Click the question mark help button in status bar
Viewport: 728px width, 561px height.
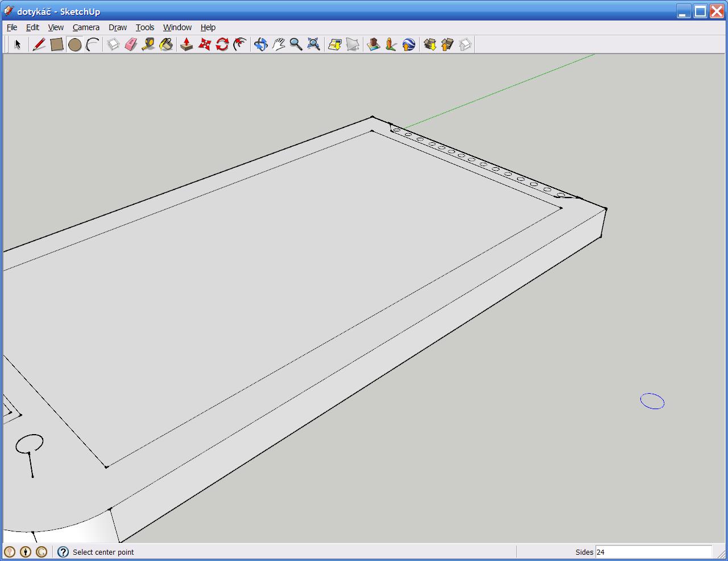(x=63, y=552)
